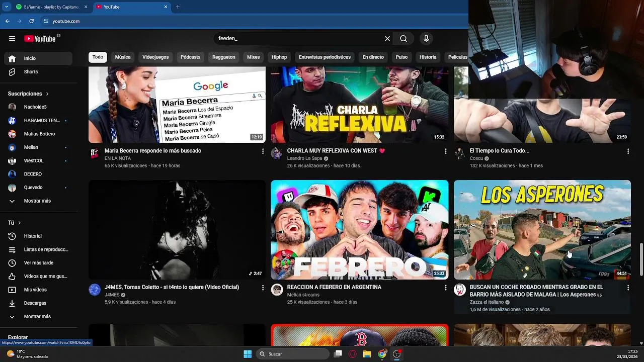Expand Mostrar más under Tú section
Viewport: 644px width, 362px height.
[39, 317]
